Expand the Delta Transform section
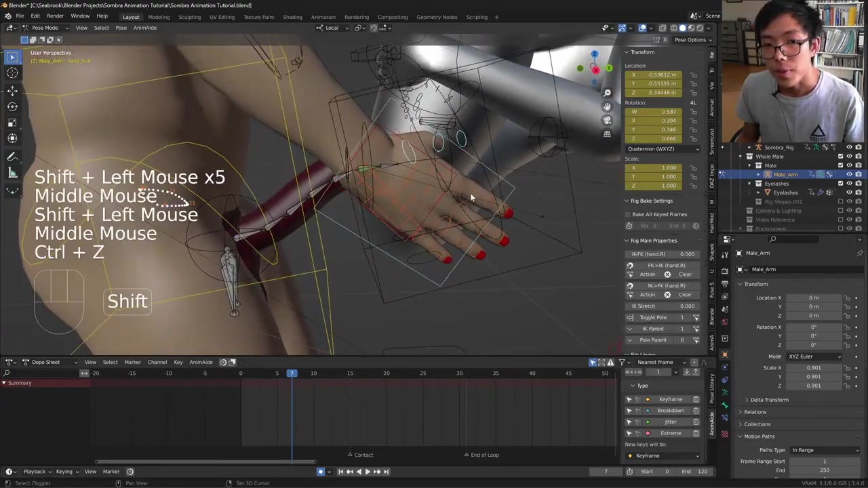Viewport: 868px width, 488px height. point(769,400)
